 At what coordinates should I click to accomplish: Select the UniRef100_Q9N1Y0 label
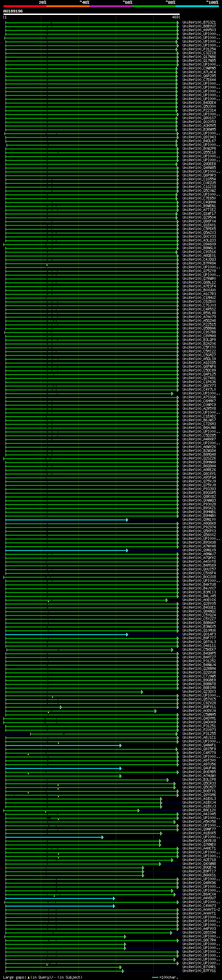coord(199,520)
